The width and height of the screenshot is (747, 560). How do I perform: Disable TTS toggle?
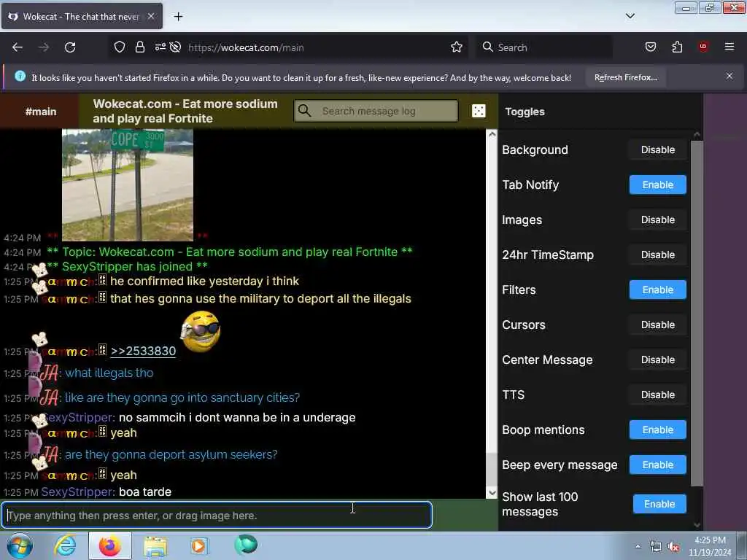[x=657, y=394]
